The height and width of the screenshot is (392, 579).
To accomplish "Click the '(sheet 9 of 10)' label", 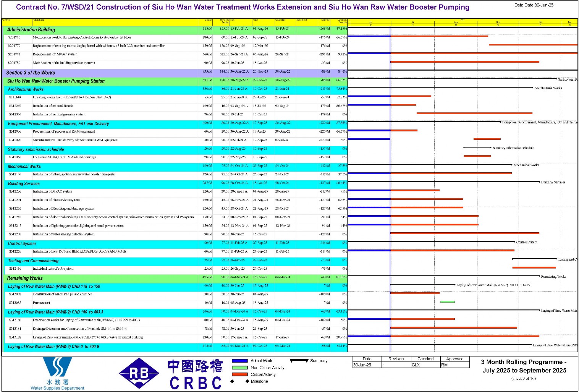I will (524, 379).
